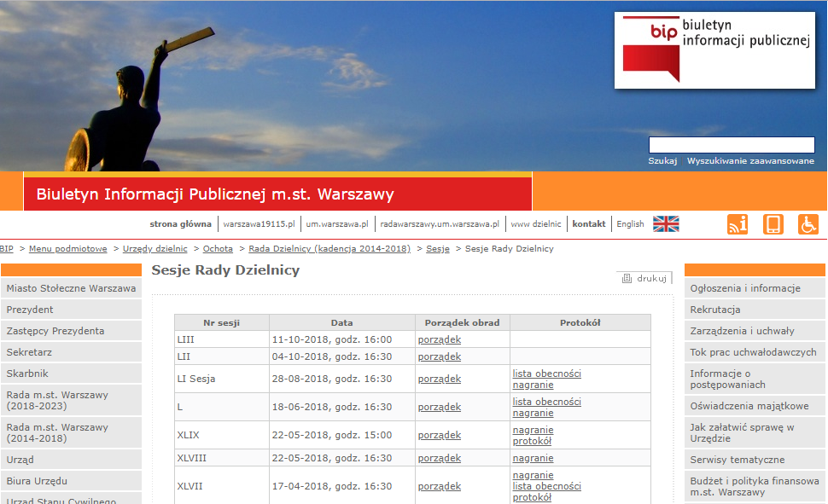This screenshot has height=504, width=828.
Task: Click Ochota breadcrumb
Action: tap(218, 248)
